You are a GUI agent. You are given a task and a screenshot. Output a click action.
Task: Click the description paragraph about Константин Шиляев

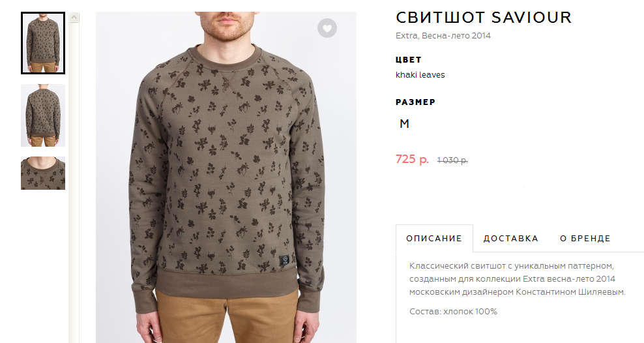[x=517, y=279]
